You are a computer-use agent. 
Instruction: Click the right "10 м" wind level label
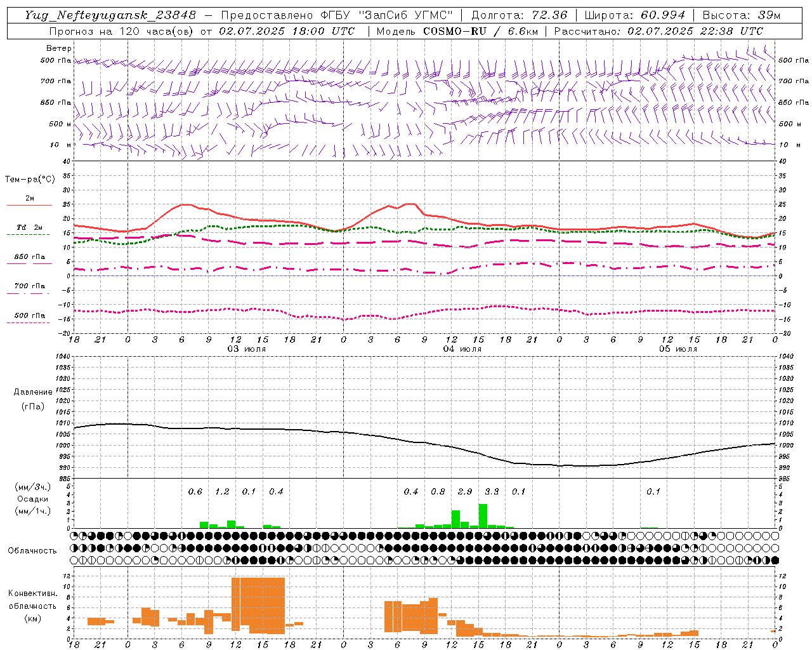pyautogui.click(x=789, y=145)
